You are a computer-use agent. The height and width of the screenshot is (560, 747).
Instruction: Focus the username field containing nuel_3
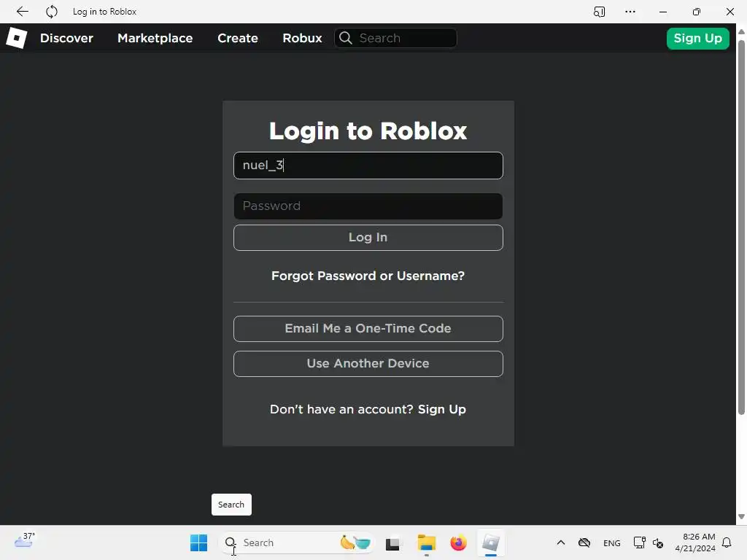click(x=368, y=166)
